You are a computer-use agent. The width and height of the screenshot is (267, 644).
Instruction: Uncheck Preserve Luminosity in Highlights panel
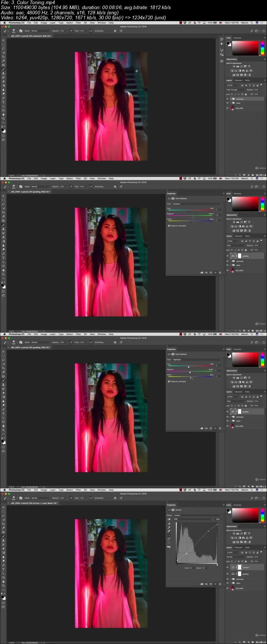[169, 381]
